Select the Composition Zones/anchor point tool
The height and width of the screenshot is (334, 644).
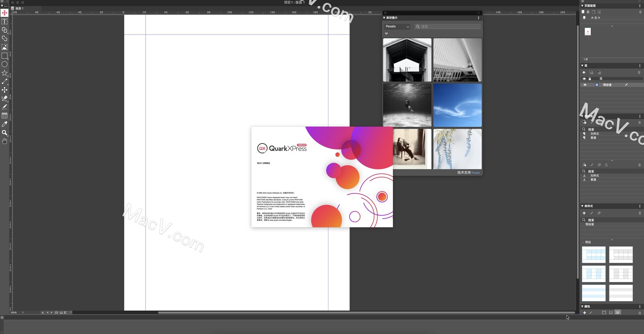point(4,90)
